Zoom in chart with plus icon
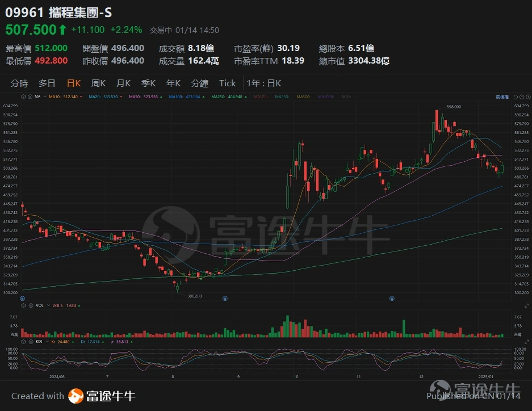This screenshot has width=532, height=411. [x=528, y=97]
